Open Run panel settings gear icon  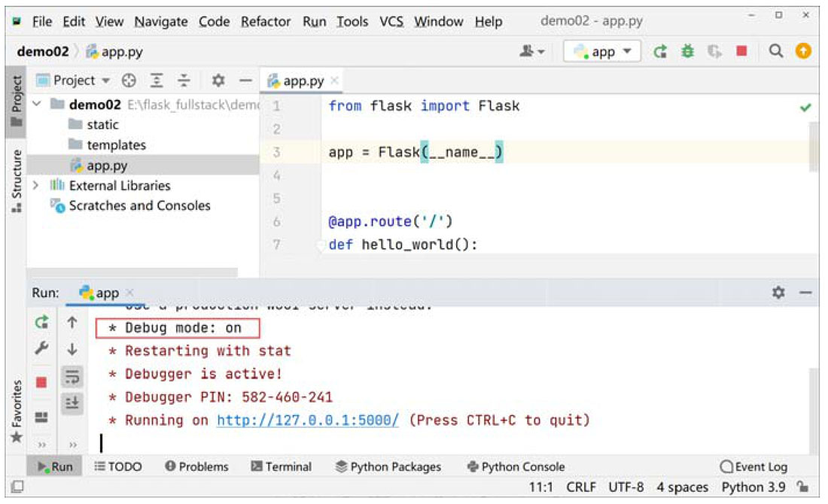[x=778, y=293]
